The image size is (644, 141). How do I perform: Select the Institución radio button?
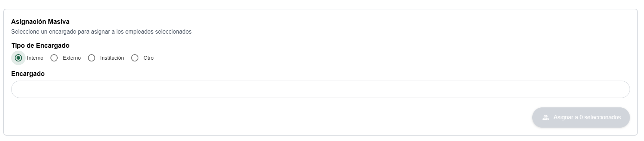click(92, 58)
